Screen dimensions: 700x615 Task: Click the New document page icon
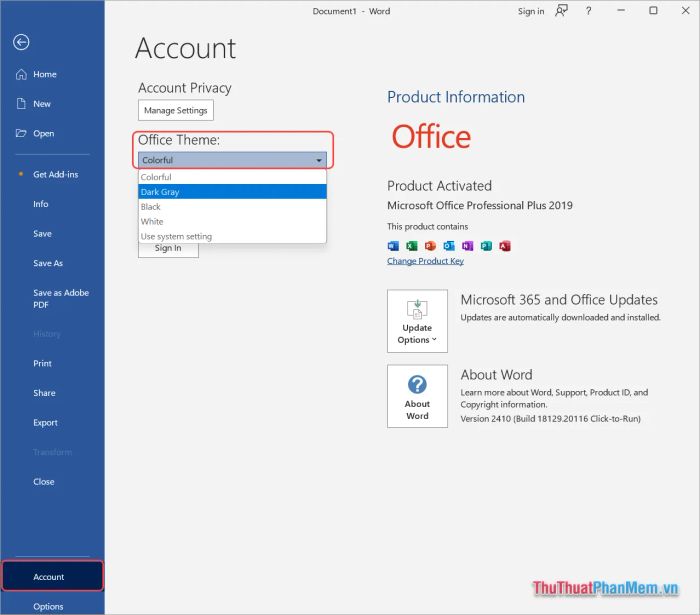21,104
